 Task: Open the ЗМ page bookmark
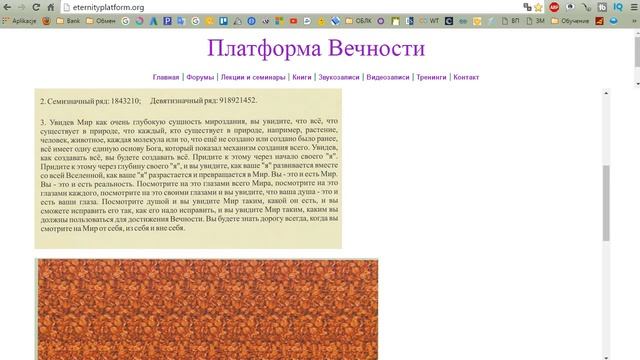click(x=536, y=21)
